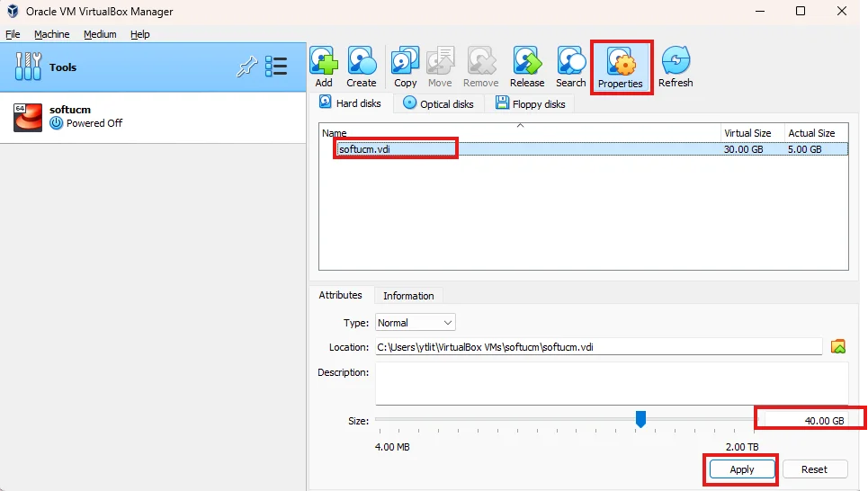
Task: Click the Tools wrench icon
Action: [x=28, y=67]
